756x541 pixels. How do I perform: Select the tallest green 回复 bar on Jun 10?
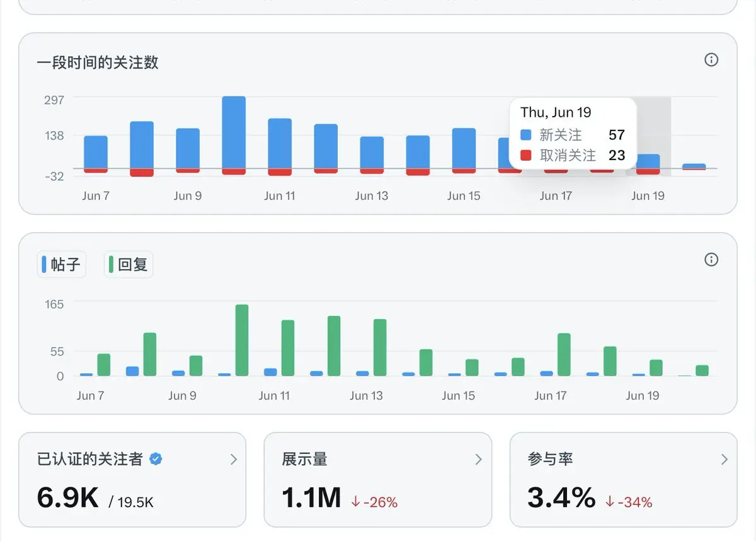point(242,340)
